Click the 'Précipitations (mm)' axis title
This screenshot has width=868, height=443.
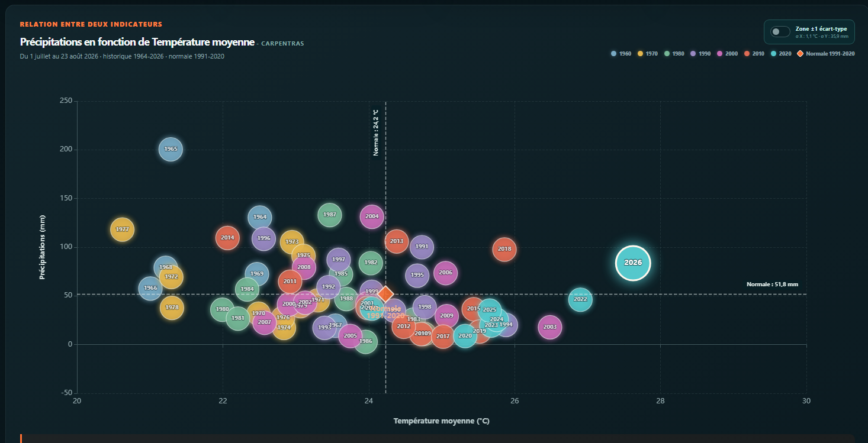(43, 247)
